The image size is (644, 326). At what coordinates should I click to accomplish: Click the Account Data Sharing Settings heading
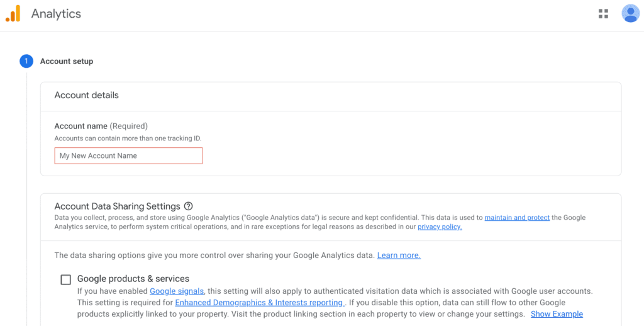coord(118,206)
